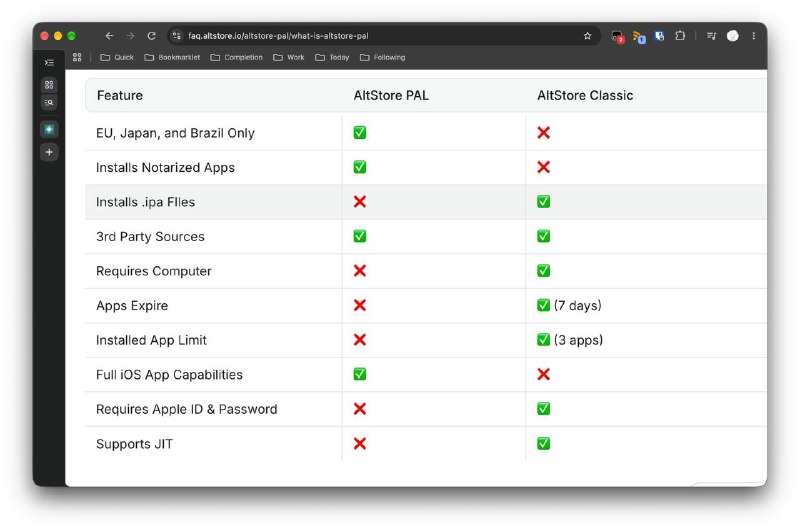Click the AltStore PAL column header
The height and width of the screenshot is (530, 800).
click(x=391, y=95)
